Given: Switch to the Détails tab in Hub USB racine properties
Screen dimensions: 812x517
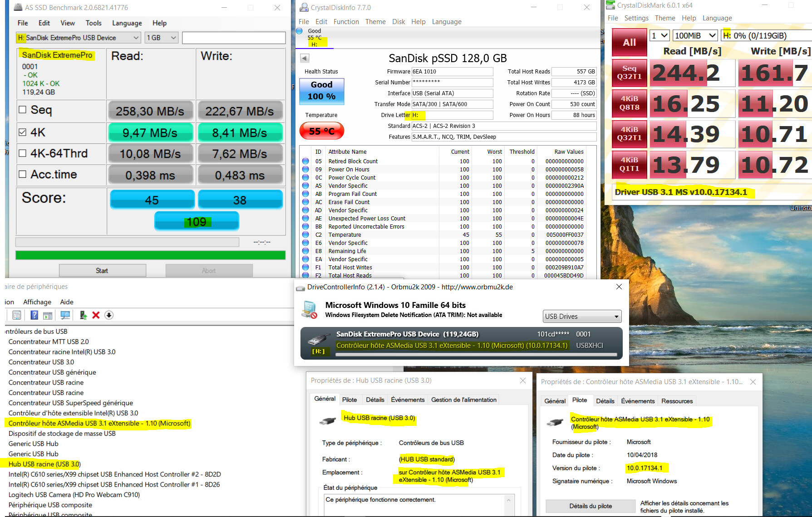Looking at the screenshot, I should (375, 400).
